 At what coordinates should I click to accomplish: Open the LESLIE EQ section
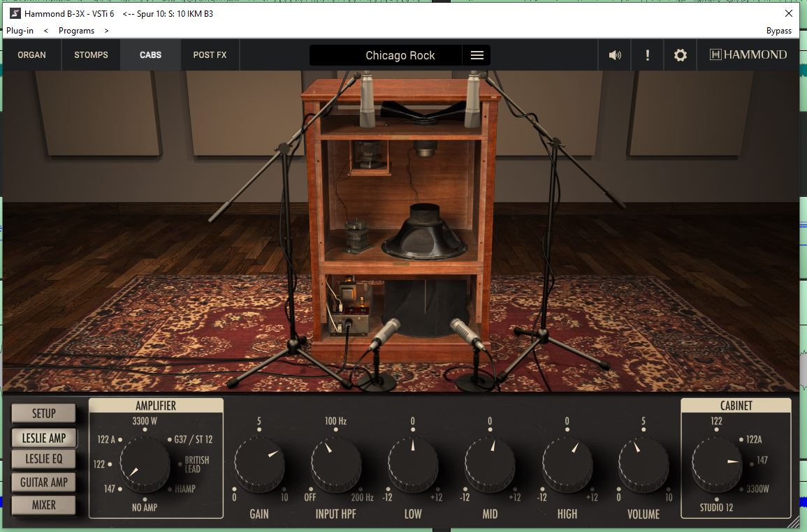pos(44,459)
